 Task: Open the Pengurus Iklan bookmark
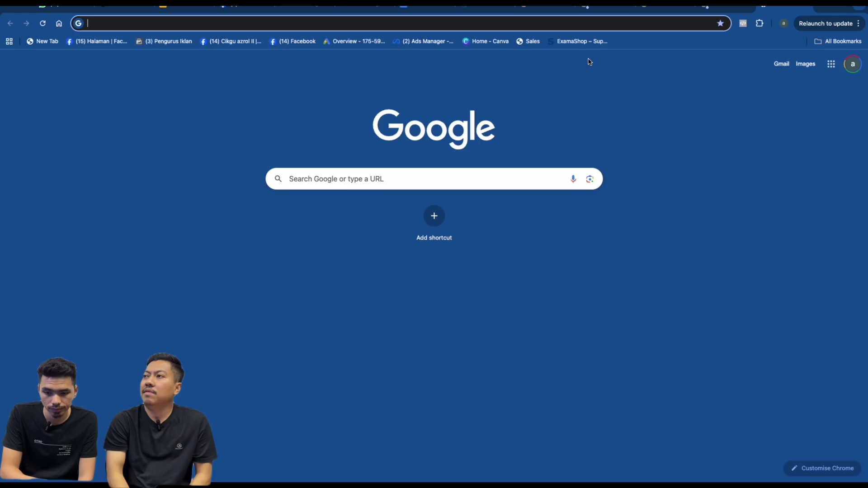point(164,41)
